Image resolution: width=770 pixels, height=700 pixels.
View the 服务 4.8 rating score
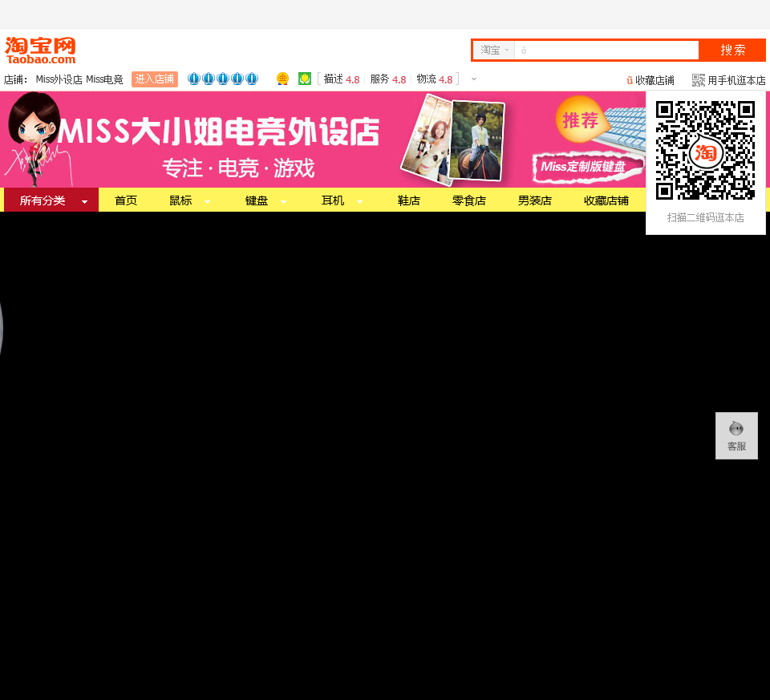(x=388, y=79)
